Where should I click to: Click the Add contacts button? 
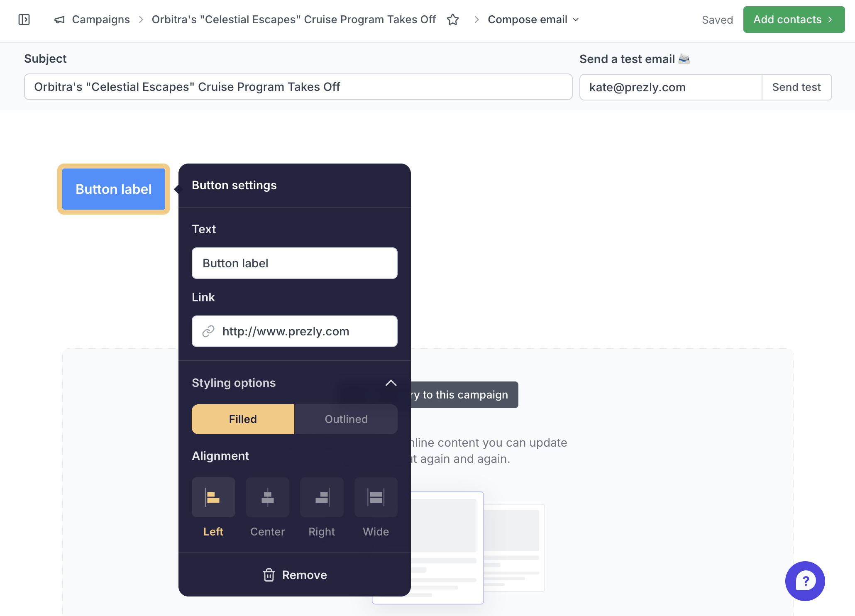(x=794, y=20)
